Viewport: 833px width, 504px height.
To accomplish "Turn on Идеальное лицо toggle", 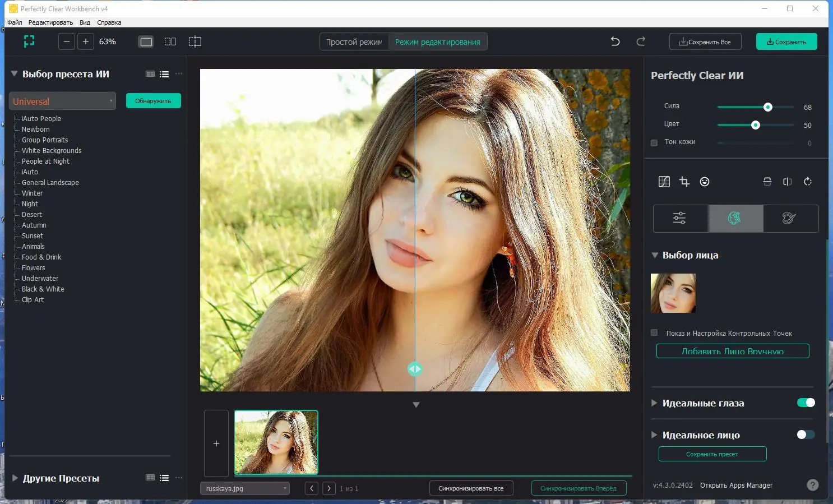I will [x=806, y=434].
